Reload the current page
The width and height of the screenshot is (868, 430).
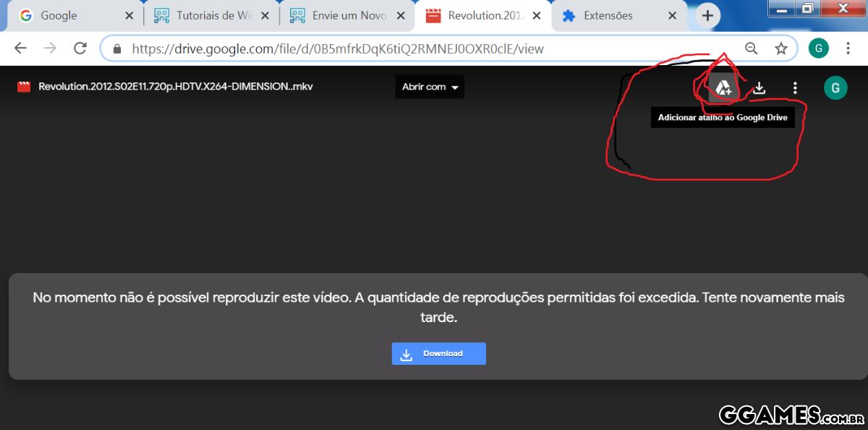tap(80, 49)
